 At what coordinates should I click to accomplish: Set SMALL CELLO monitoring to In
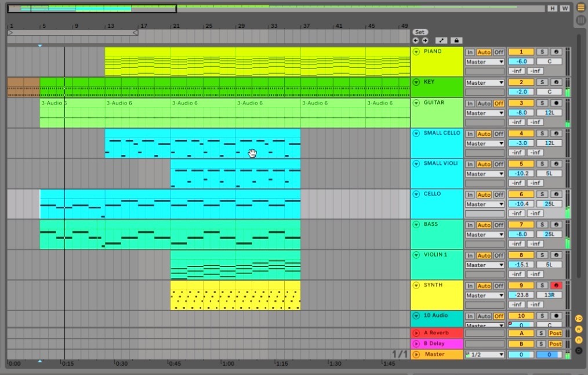pyautogui.click(x=470, y=134)
